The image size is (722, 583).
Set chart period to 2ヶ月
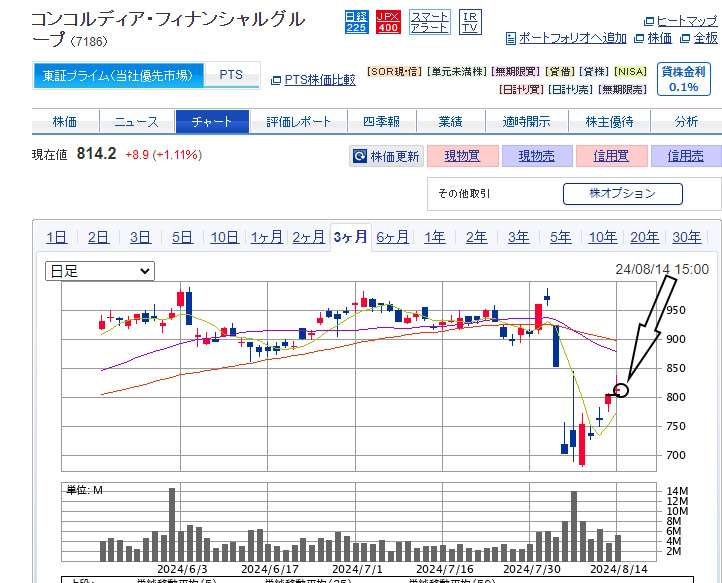309,238
